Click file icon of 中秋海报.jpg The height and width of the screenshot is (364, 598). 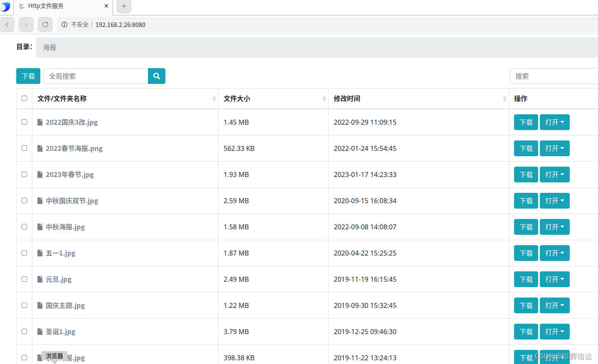pos(40,227)
